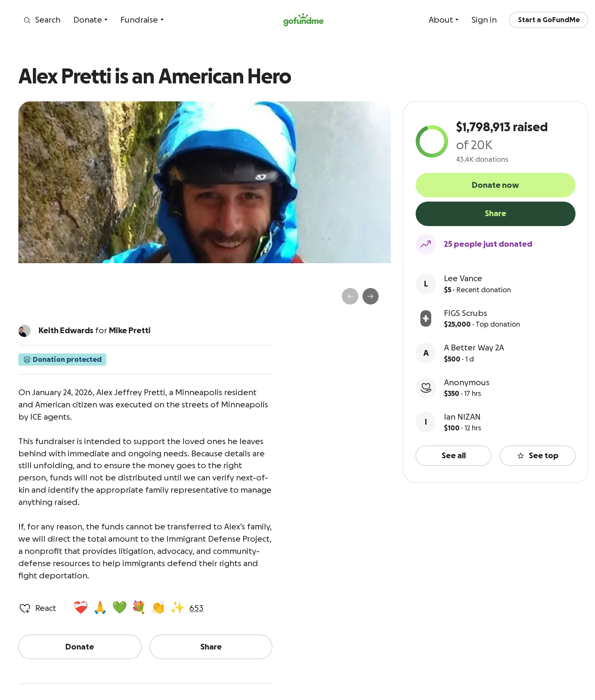Go to next photo with right arrow
Screen dimensions: 595x700
coord(370,296)
